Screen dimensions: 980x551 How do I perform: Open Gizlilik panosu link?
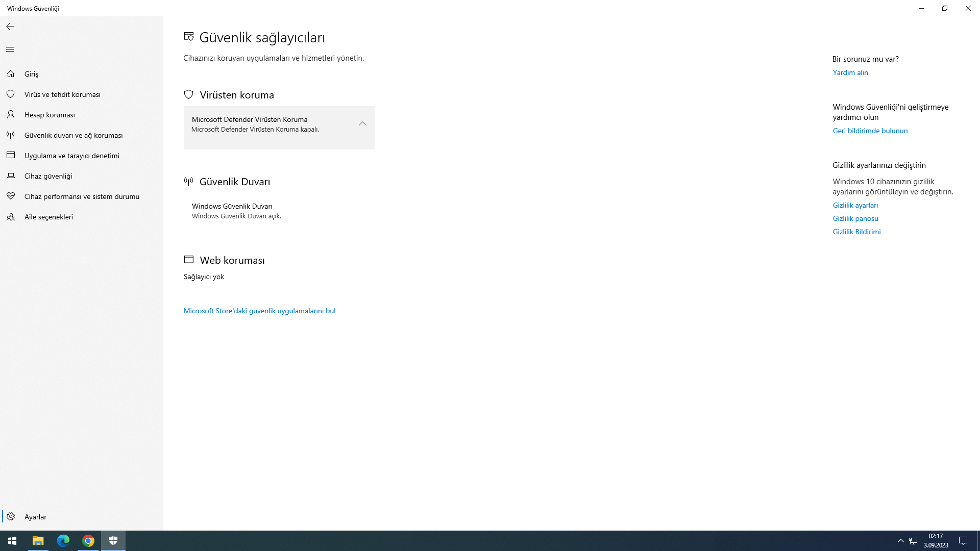click(855, 218)
